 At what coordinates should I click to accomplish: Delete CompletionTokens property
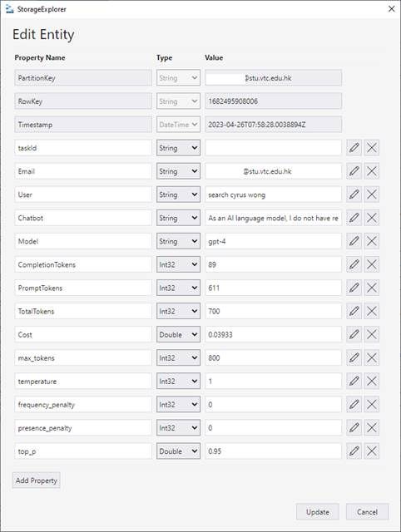[371, 264]
